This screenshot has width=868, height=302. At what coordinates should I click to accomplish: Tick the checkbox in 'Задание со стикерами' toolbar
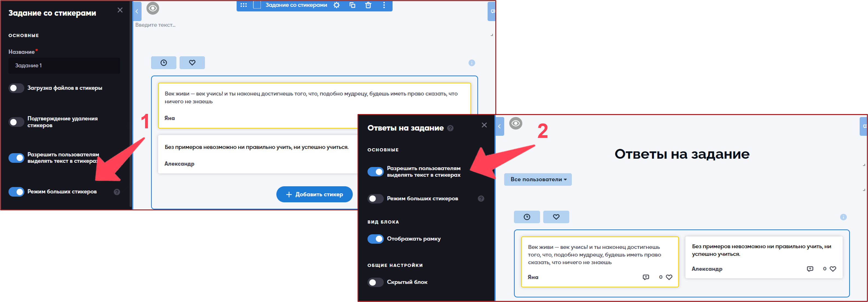257,5
